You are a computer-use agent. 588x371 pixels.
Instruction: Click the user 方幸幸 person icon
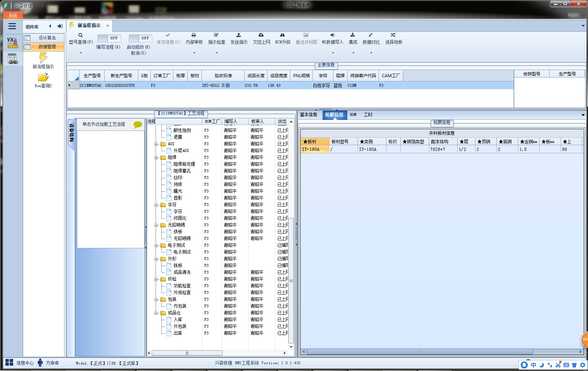(x=40, y=363)
